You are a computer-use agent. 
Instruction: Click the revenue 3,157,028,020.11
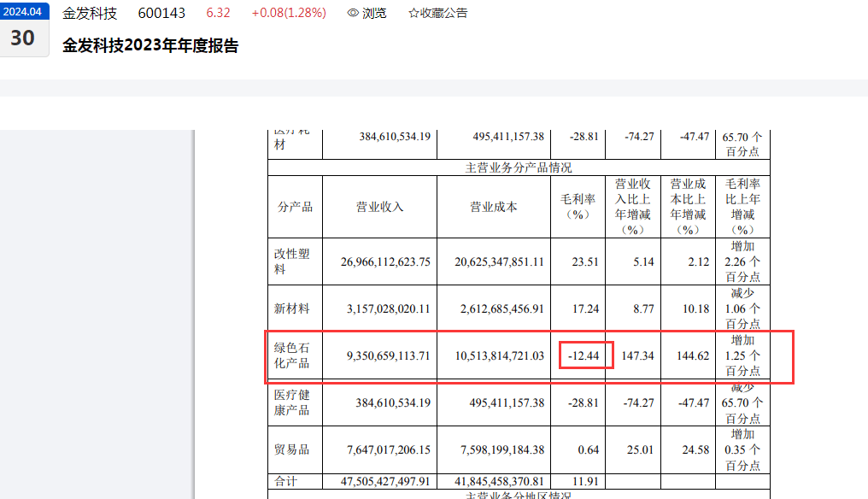pos(389,309)
